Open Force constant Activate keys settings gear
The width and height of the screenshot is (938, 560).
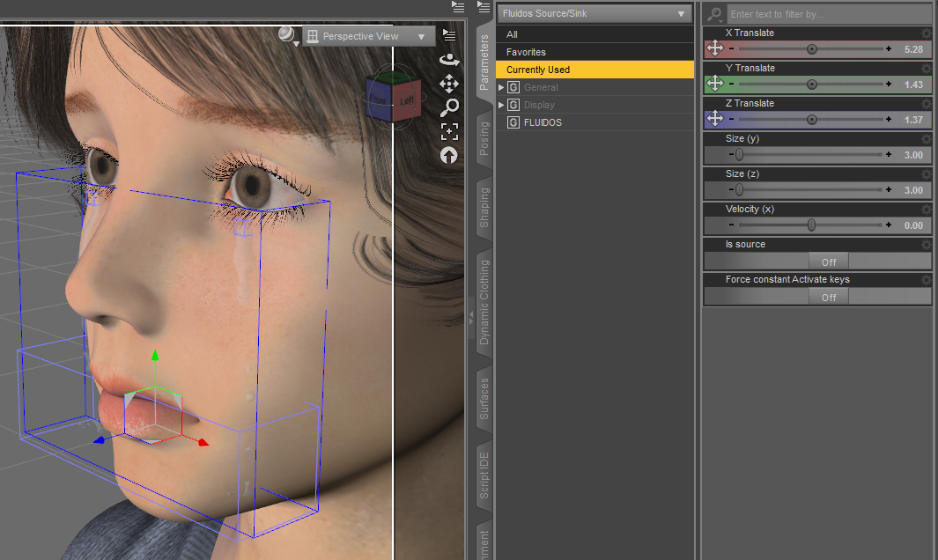coord(926,281)
